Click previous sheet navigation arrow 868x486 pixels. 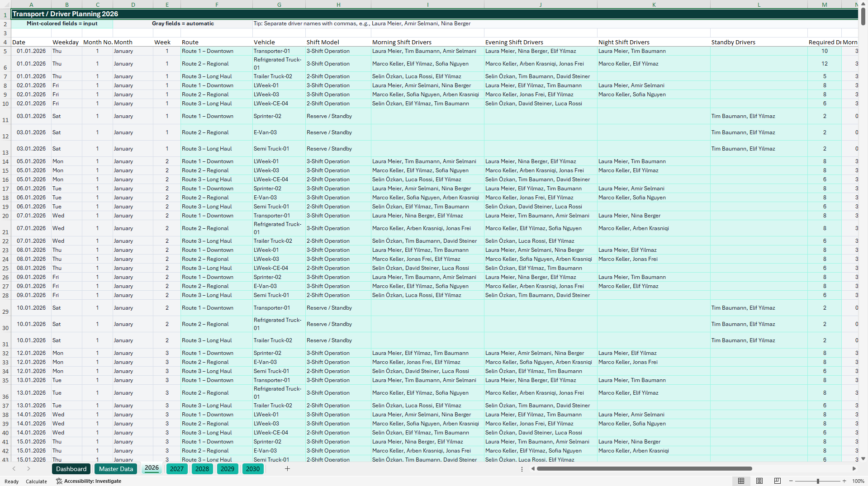tap(14, 469)
